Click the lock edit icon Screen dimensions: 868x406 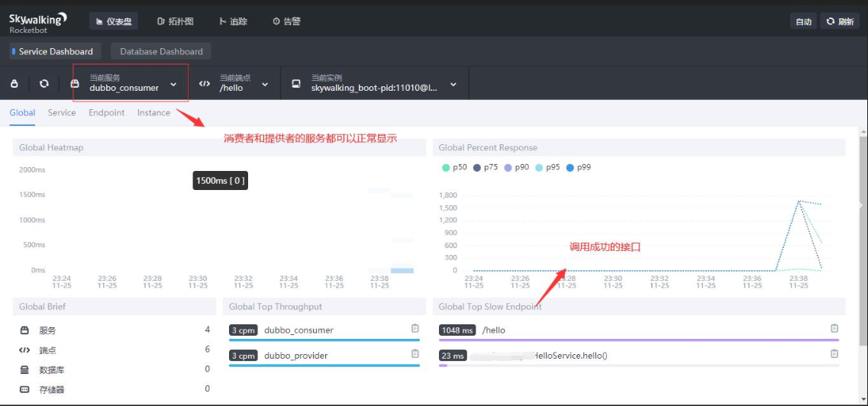click(15, 83)
